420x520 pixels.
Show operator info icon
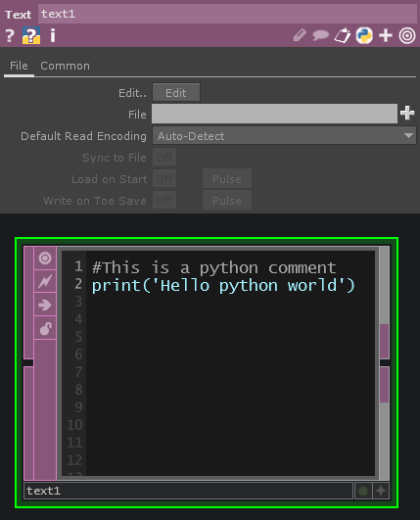[52, 35]
